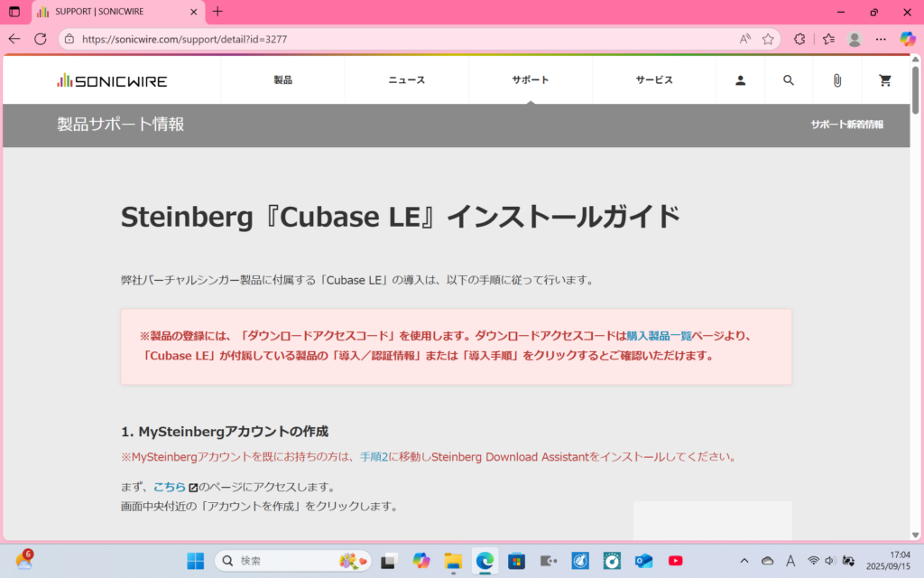Click the site search magnifier icon
The height and width of the screenshot is (578, 924).
(789, 80)
